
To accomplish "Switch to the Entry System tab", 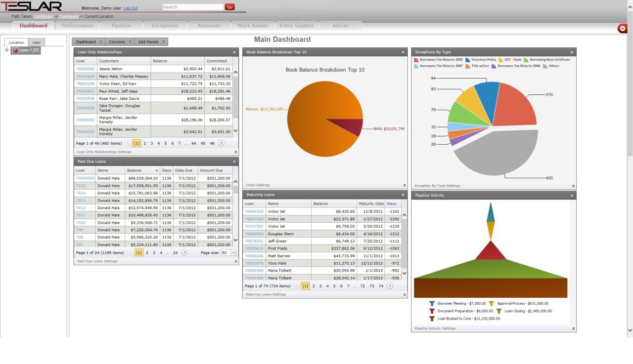I will click(x=296, y=26).
